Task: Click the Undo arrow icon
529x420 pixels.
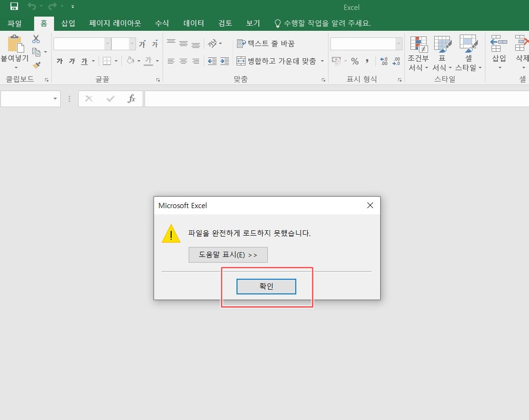Action: [32, 7]
